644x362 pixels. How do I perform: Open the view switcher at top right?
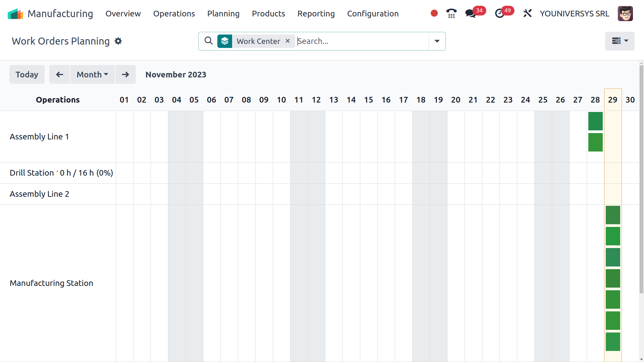pyautogui.click(x=620, y=41)
